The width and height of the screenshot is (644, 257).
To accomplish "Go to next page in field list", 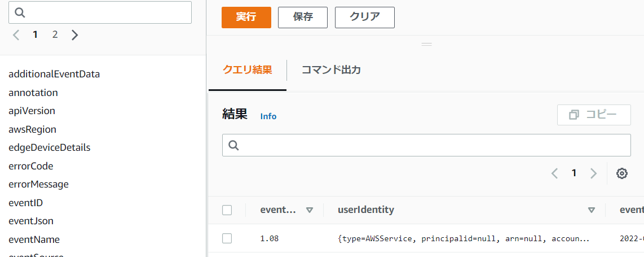I will [x=75, y=35].
